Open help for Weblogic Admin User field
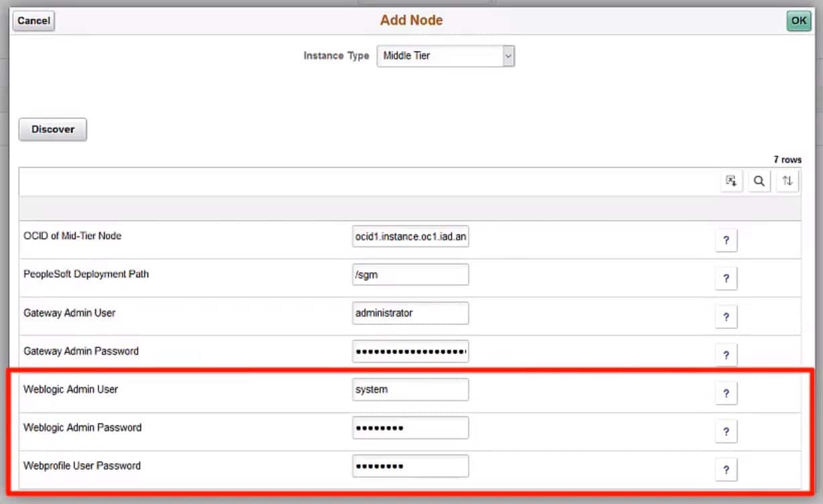The image size is (823, 504). point(726,393)
